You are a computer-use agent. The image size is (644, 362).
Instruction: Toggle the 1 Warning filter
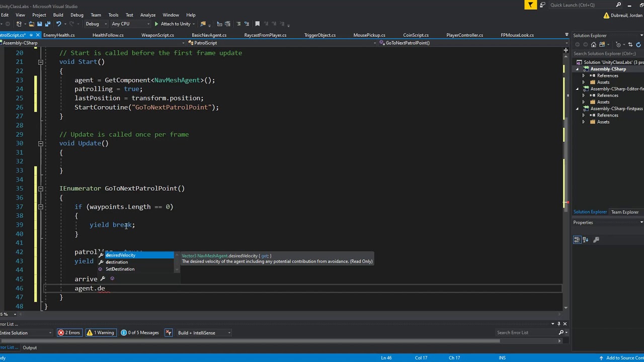(x=101, y=333)
